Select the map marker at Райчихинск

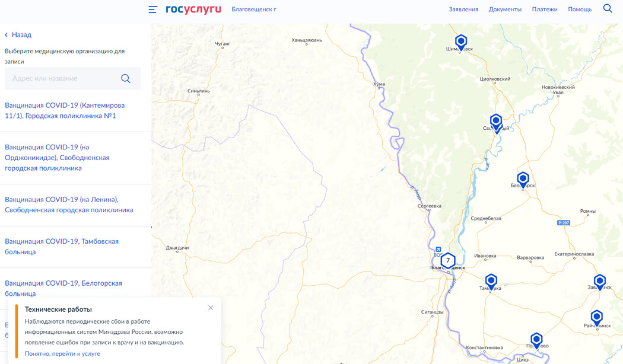coord(596,318)
